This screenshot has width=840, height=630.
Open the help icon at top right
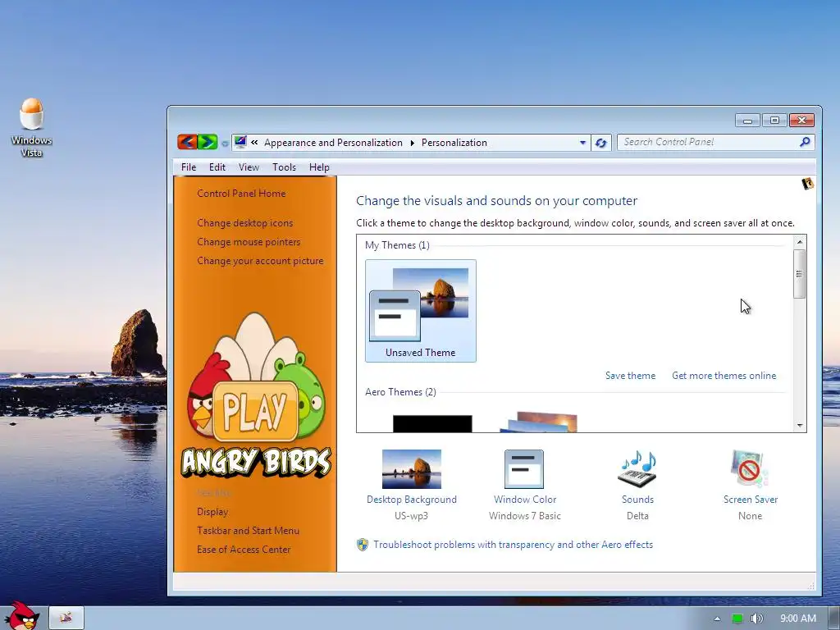(x=807, y=184)
